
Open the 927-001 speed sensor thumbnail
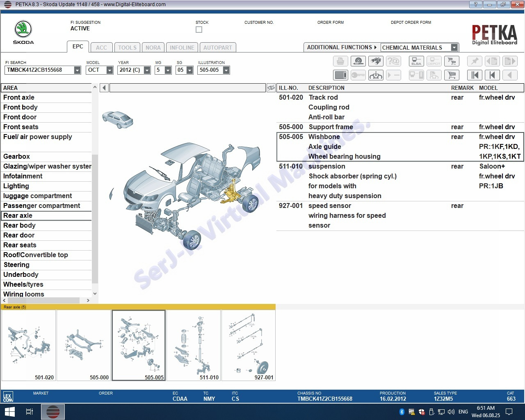249,345
